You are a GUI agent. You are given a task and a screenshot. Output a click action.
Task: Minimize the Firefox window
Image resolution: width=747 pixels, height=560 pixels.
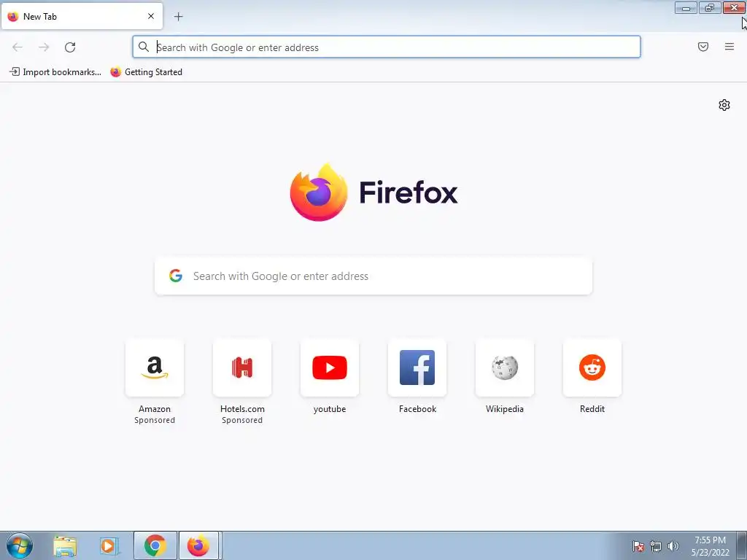pyautogui.click(x=686, y=8)
